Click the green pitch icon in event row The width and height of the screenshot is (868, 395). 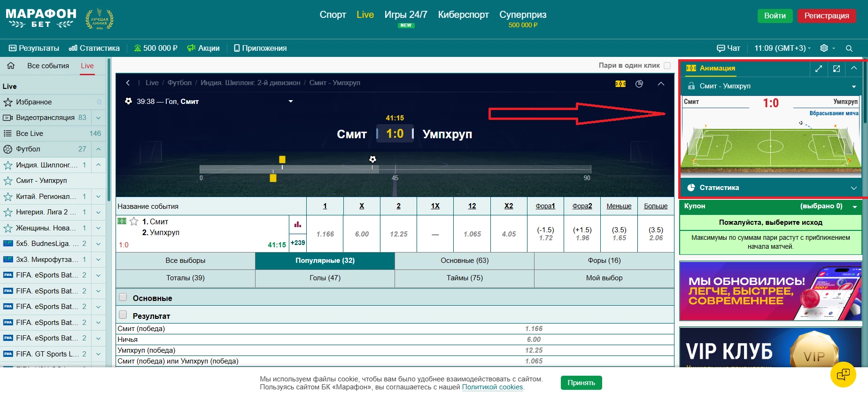click(x=122, y=221)
